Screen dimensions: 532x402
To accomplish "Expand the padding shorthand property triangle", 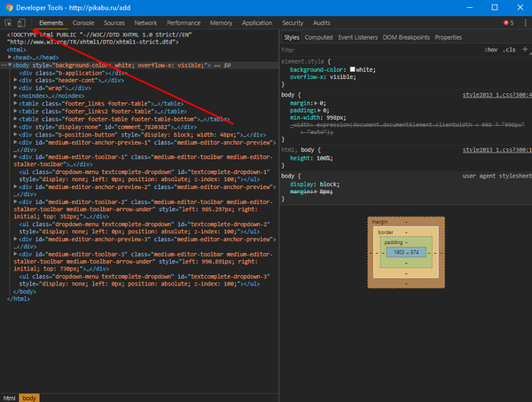I will tap(318, 109).
